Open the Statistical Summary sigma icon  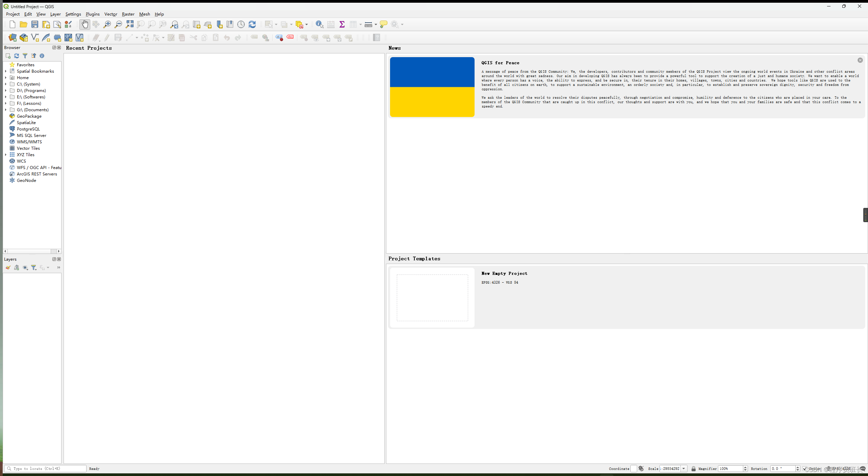tap(342, 24)
